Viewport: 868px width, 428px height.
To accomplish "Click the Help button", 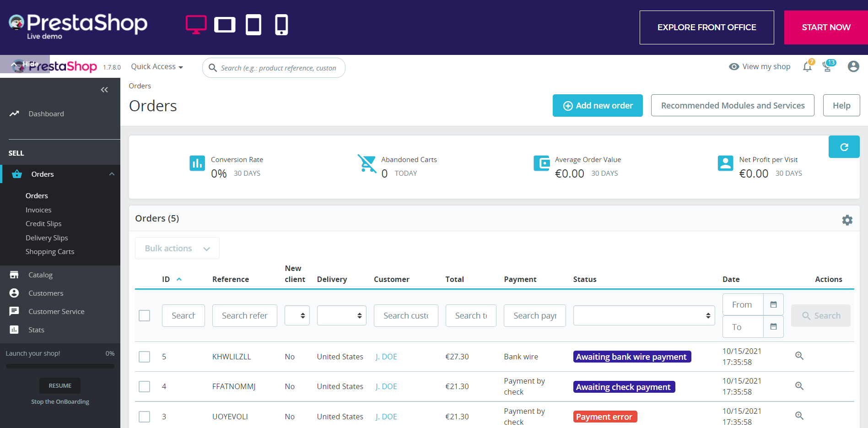I will [x=841, y=105].
